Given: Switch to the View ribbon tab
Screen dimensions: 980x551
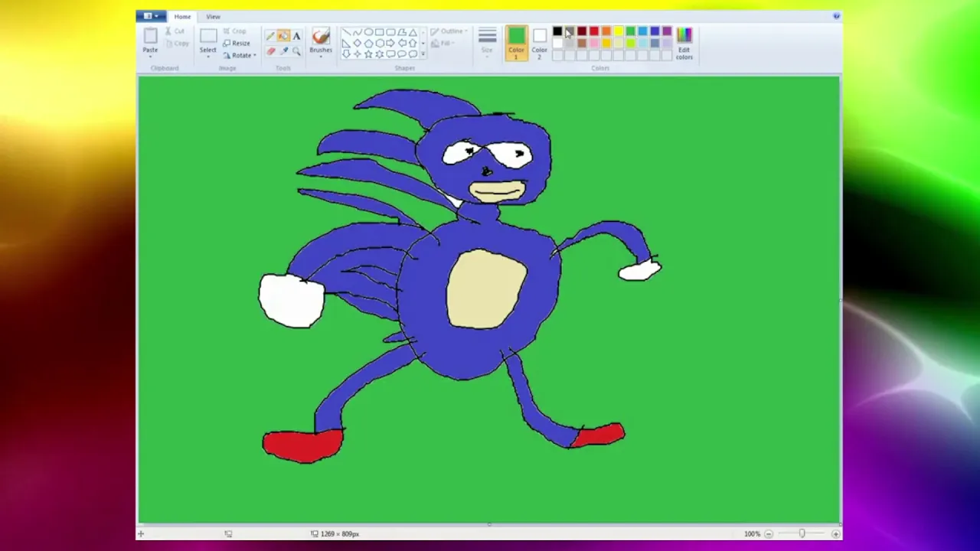Looking at the screenshot, I should (x=213, y=16).
